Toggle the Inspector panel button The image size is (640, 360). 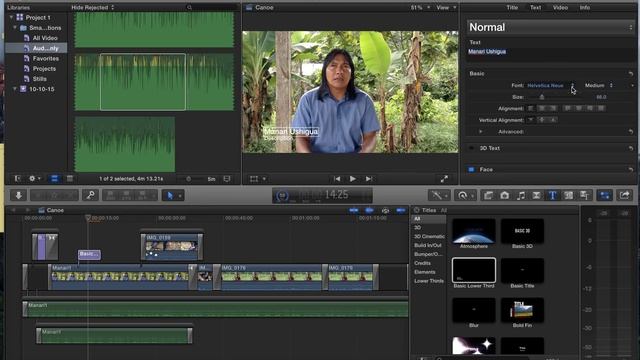pos(604,196)
